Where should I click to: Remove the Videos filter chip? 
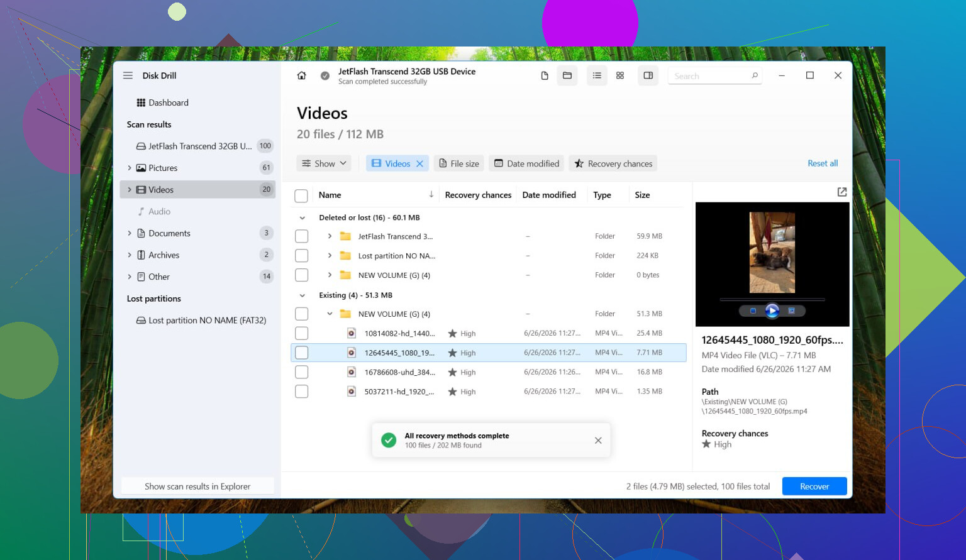[x=419, y=163]
